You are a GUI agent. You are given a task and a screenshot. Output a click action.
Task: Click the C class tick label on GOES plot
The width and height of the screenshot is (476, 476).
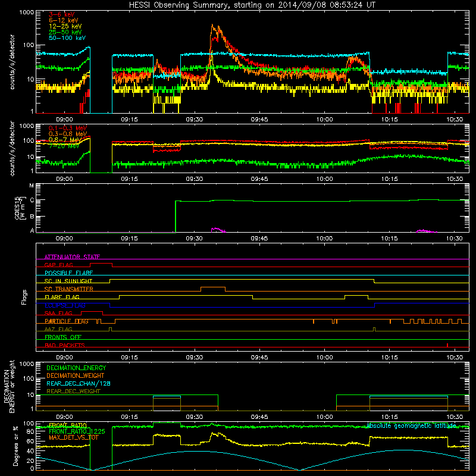[32, 201]
